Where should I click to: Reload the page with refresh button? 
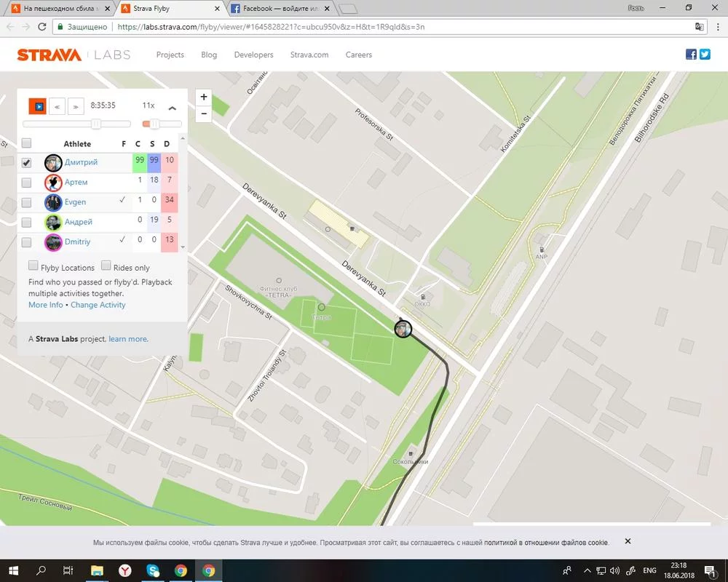41,27
